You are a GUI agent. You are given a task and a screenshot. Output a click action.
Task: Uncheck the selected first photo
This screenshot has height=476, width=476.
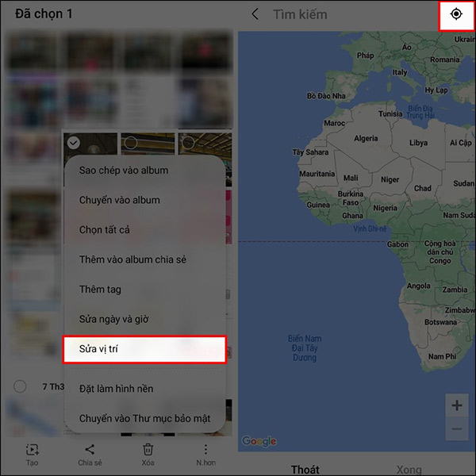pyautogui.click(x=74, y=143)
